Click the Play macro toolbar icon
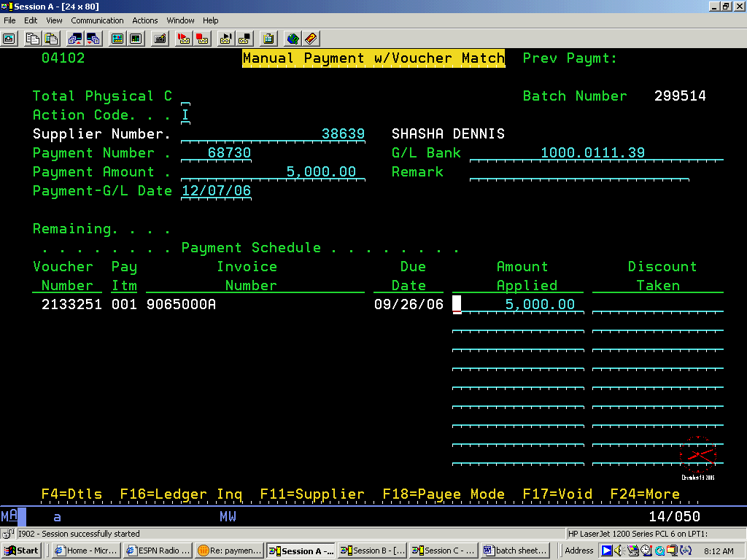 click(x=226, y=39)
